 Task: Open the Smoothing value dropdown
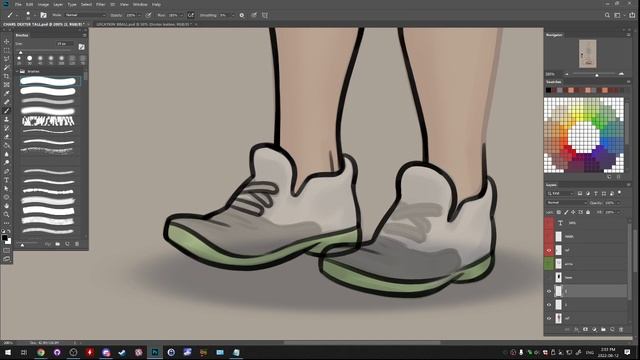point(233,15)
